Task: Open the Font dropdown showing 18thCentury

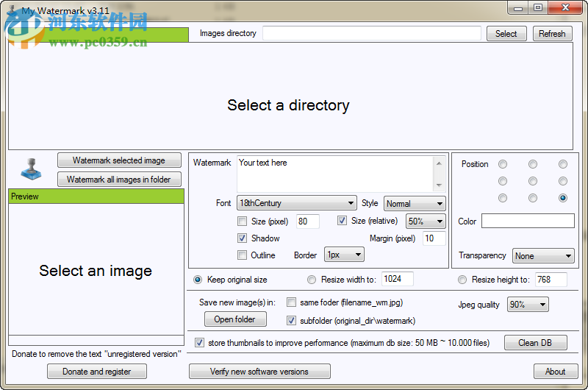Action: point(296,203)
